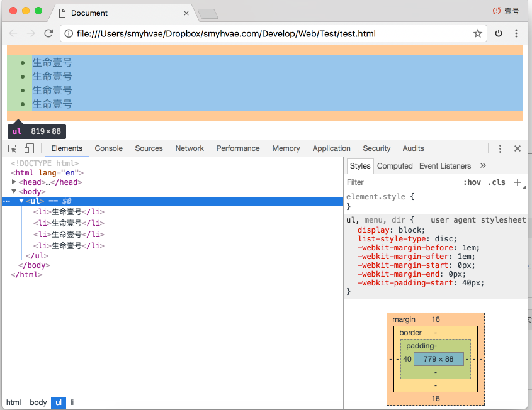Screen dimensions: 532x410
Task: Toggle the device toolbar icon
Action: point(29,148)
